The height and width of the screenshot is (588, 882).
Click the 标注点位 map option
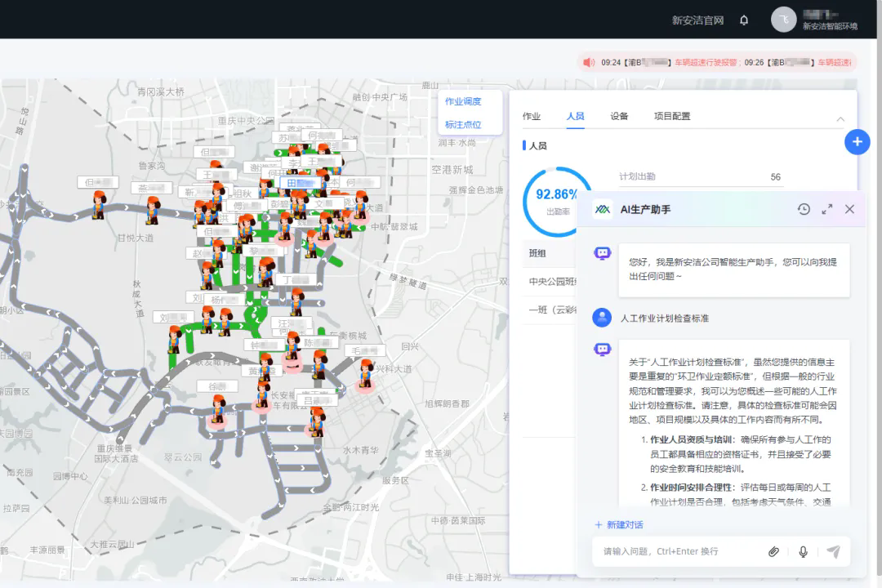463,125
